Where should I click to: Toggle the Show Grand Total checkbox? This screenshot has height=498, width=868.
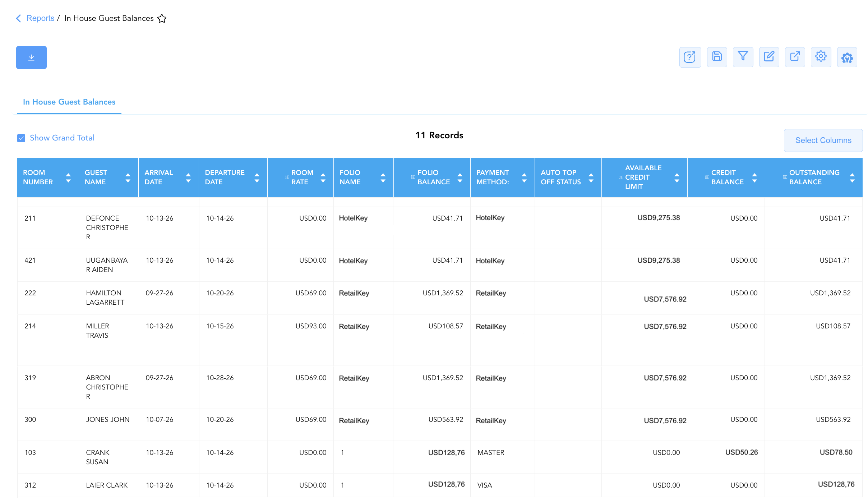(21, 138)
